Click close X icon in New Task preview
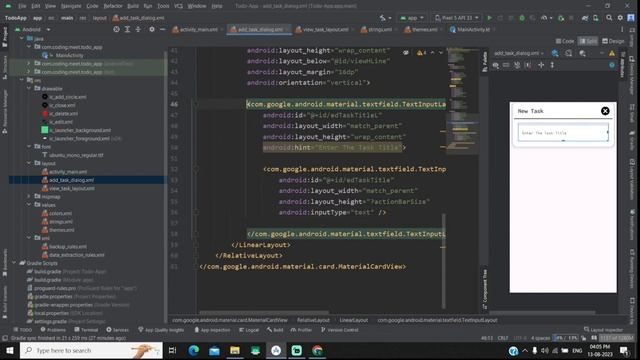Image resolution: width=640 pixels, height=360 pixels. (x=605, y=111)
